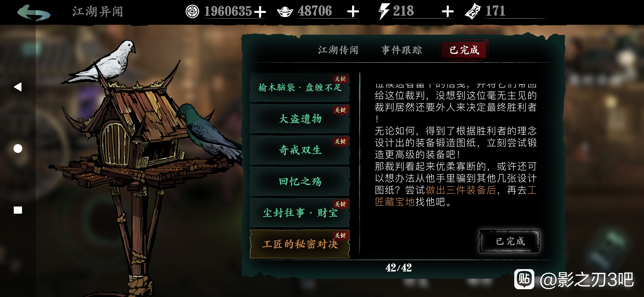The width and height of the screenshot is (644, 297).
Task: Add energy with the plus button
Action: pyautogui.click(x=447, y=12)
